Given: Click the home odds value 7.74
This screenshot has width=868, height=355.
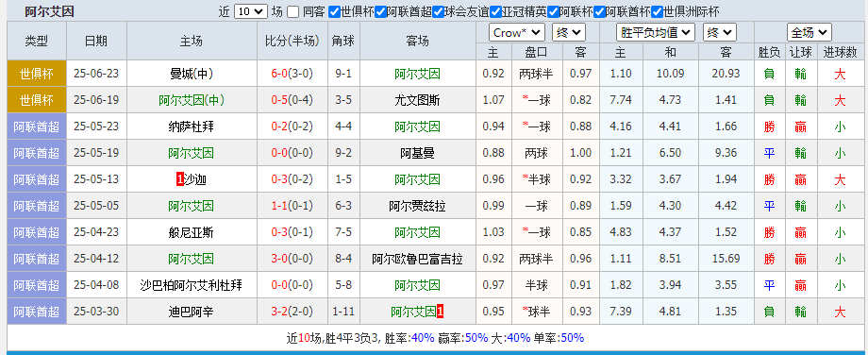Looking at the screenshot, I should pos(620,100).
